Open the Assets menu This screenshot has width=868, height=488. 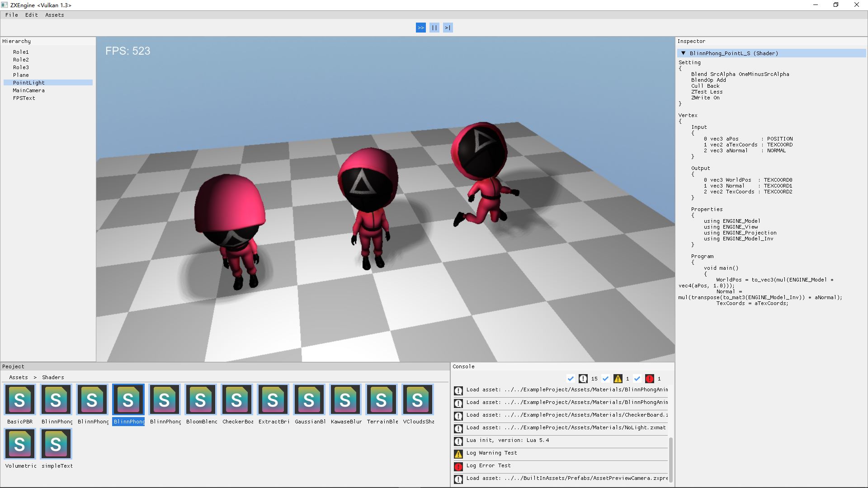point(54,15)
